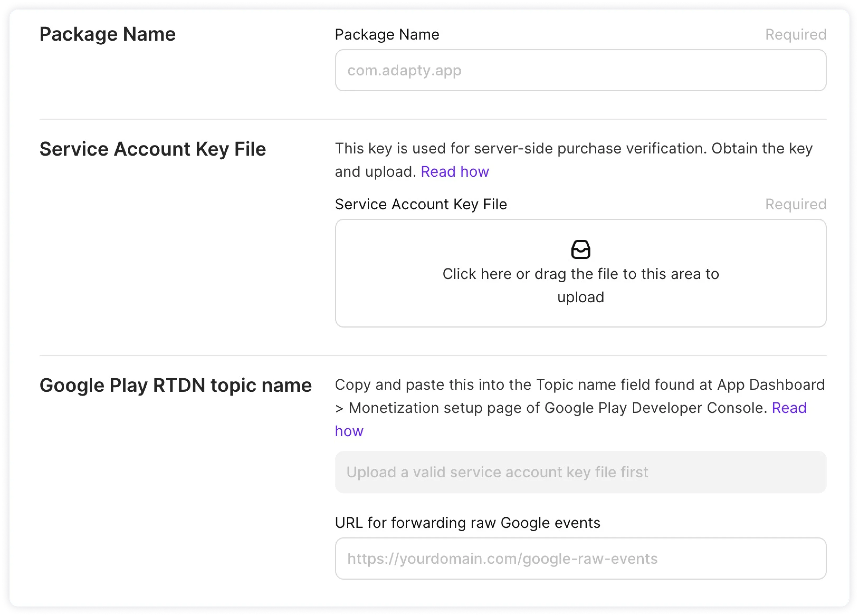Click 'Copy and paste this' description text
This screenshot has width=859, height=616.
tap(580, 385)
